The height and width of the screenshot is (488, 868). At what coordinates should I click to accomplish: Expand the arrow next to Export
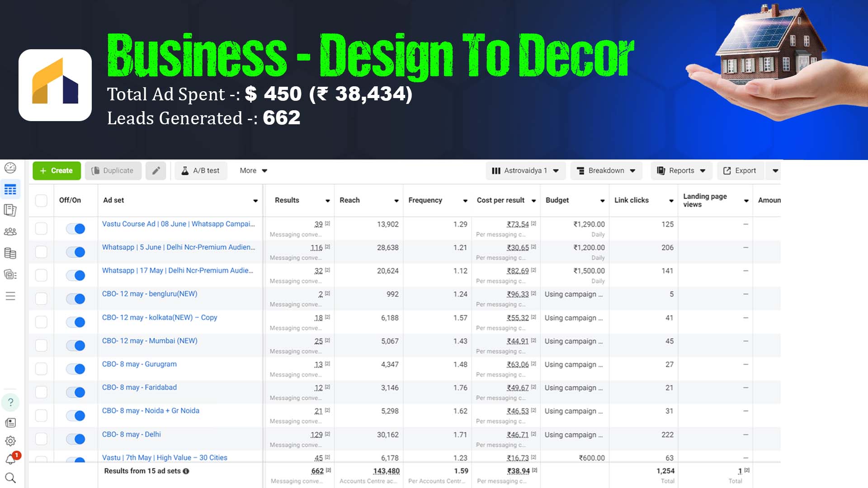click(775, 171)
